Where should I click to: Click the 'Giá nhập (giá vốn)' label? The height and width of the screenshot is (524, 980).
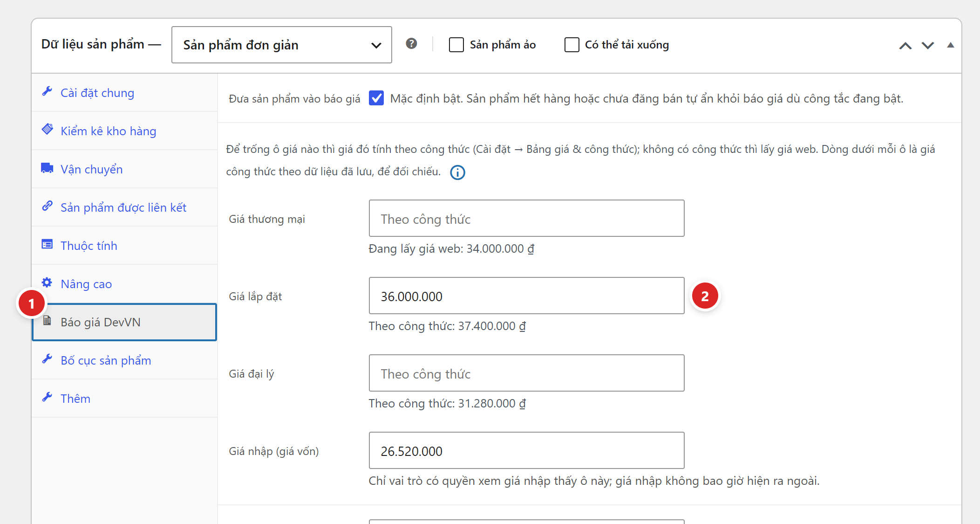coord(274,451)
